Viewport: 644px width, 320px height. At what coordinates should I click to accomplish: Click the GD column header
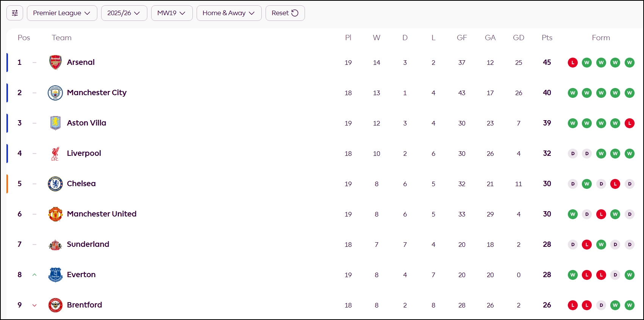click(518, 38)
